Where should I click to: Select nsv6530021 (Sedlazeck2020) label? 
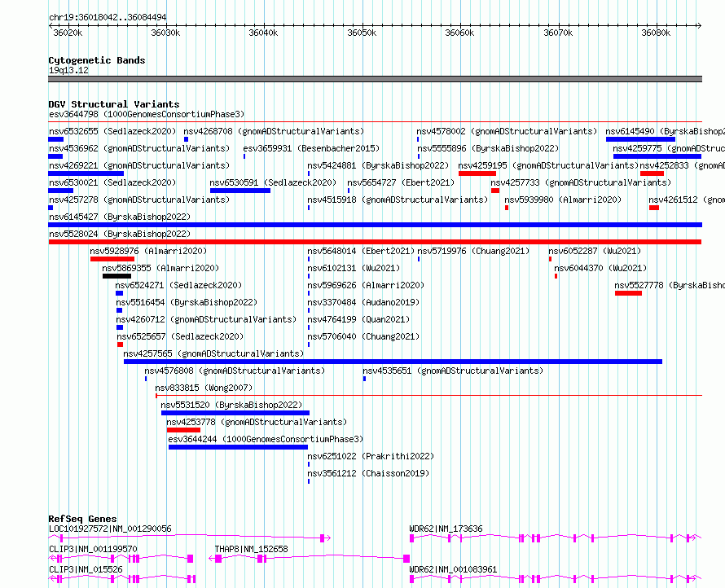coord(112,182)
